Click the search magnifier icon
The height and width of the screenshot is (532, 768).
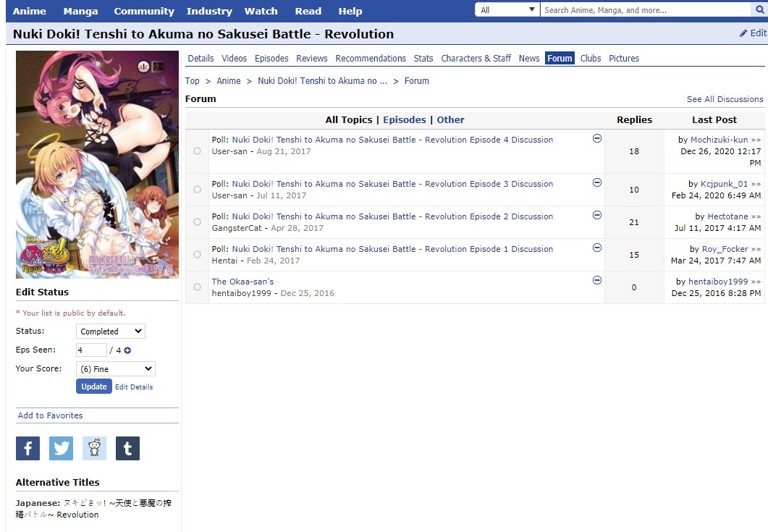coord(759,10)
